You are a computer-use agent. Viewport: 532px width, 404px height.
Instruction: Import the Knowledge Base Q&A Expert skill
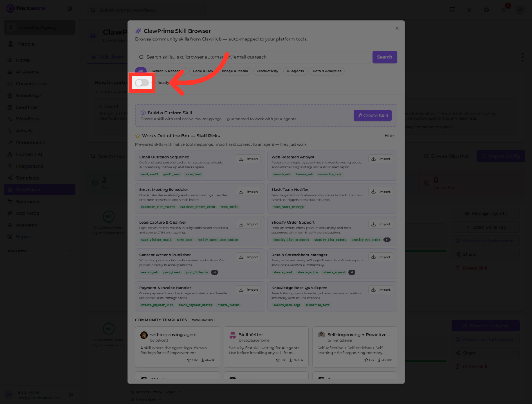tap(380, 290)
